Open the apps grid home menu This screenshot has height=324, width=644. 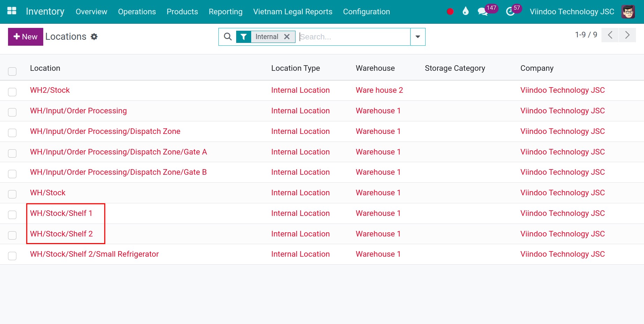(x=12, y=11)
